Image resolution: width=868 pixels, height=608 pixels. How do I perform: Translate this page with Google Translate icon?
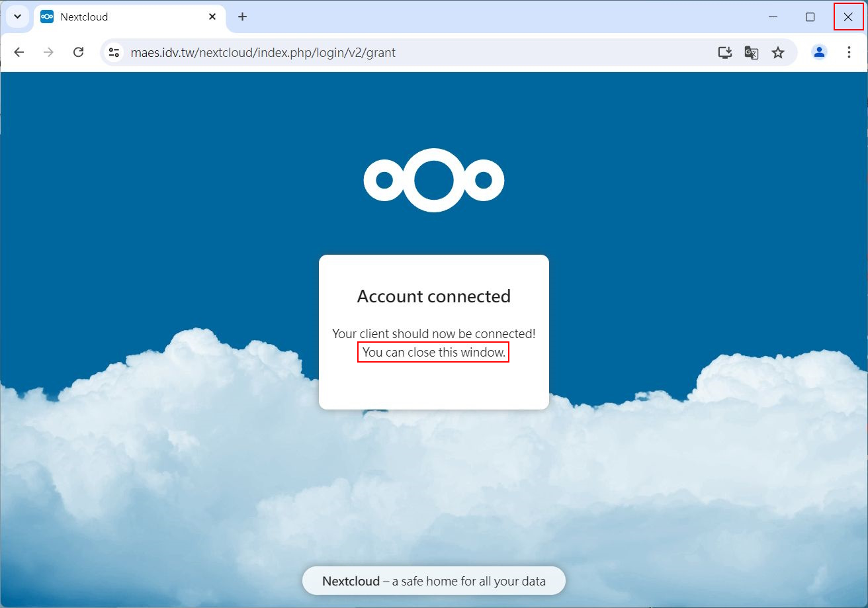coord(752,52)
